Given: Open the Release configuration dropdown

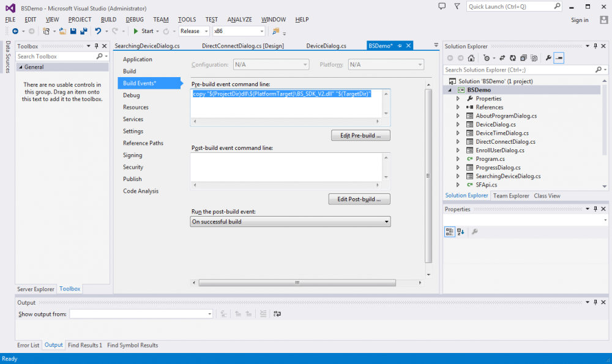Looking at the screenshot, I should (x=194, y=31).
